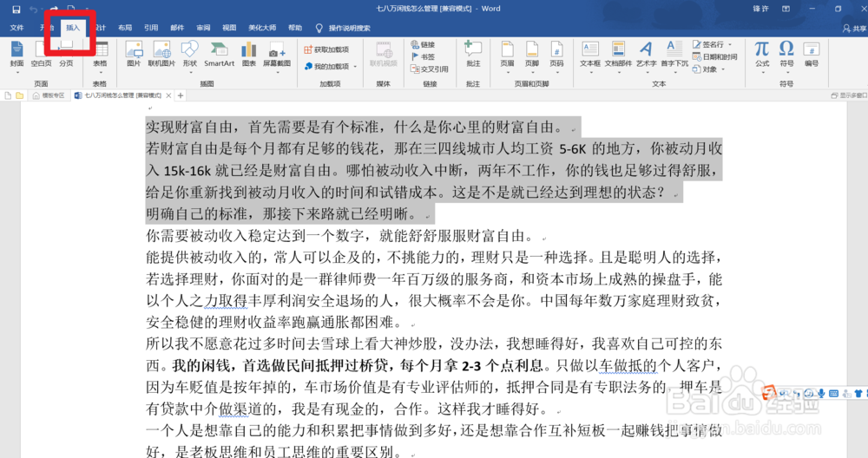This screenshot has width=868, height=458.
Task: Expand the 屏幕截图 screenshot dropdown
Action: pyautogui.click(x=277, y=73)
